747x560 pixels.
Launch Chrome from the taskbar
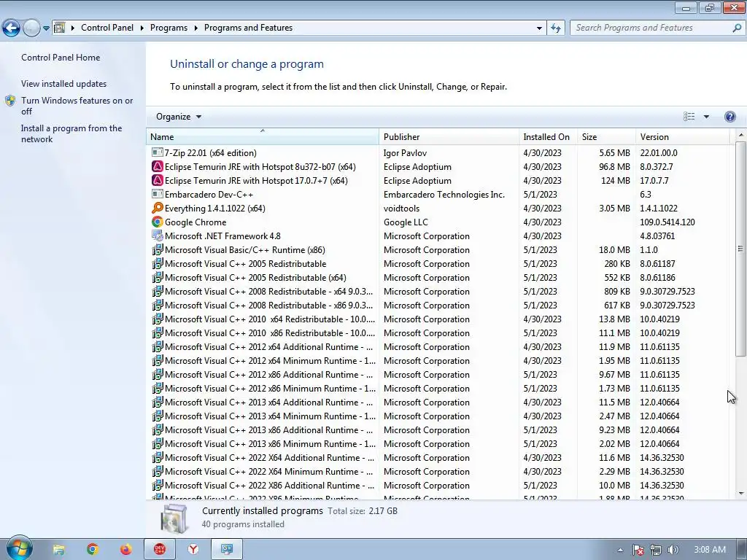click(x=93, y=550)
